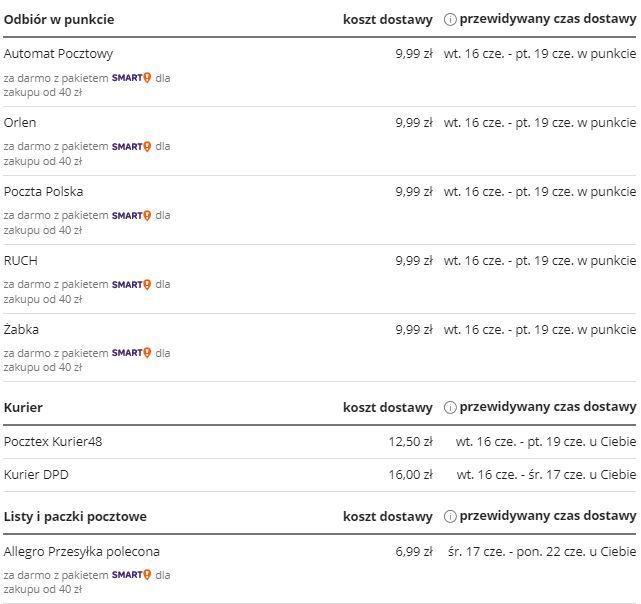Click the Kurier DPD price of 16,00 zł
This screenshot has width=641, height=604.
(x=410, y=475)
